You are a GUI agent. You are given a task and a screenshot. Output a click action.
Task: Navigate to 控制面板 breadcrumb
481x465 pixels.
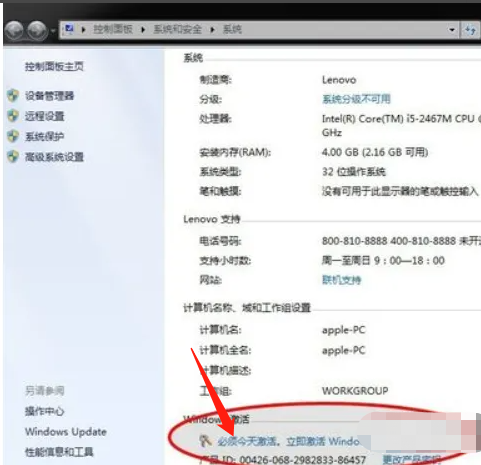113,29
